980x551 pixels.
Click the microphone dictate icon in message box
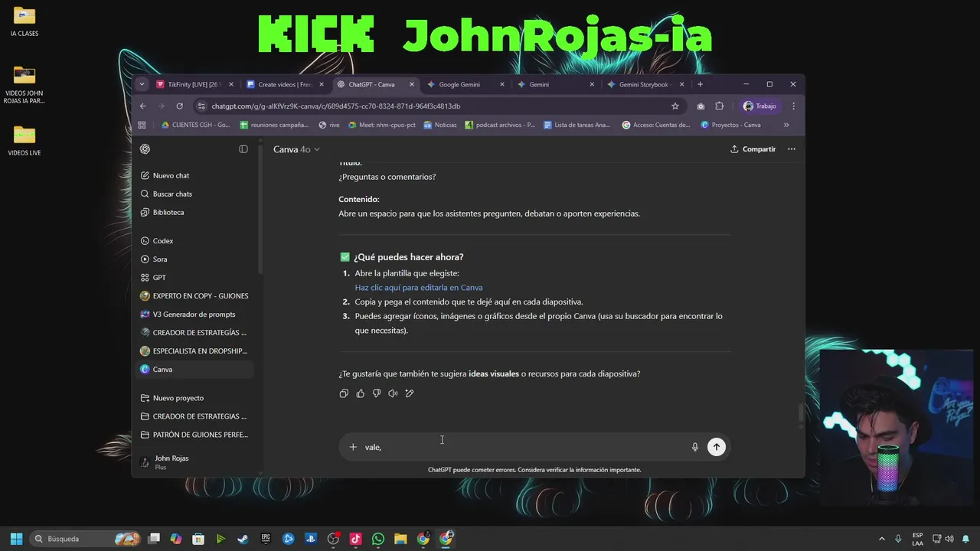coord(695,447)
